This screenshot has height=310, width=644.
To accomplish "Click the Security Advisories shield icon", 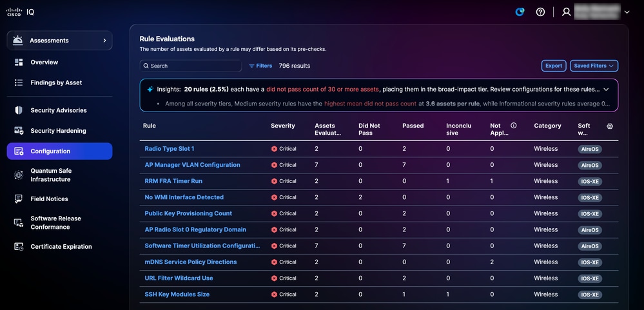I will pyautogui.click(x=19, y=110).
